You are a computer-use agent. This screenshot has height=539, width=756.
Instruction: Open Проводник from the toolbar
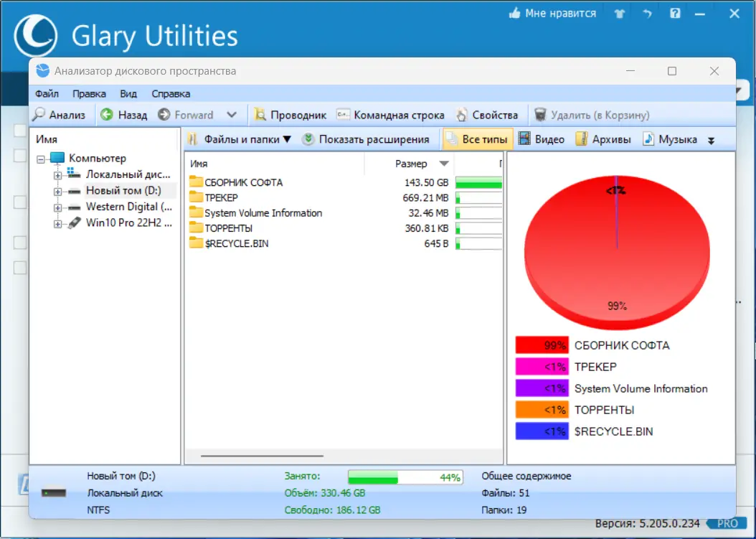(290, 115)
